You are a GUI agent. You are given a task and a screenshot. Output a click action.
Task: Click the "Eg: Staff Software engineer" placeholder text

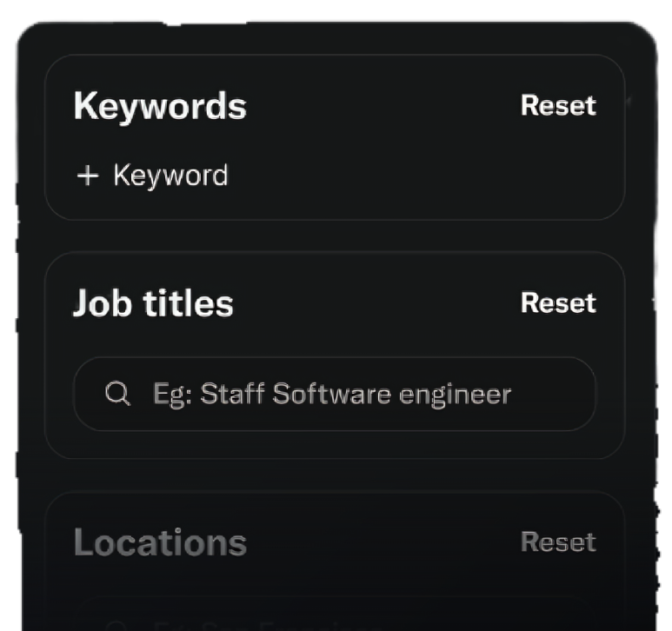click(332, 395)
